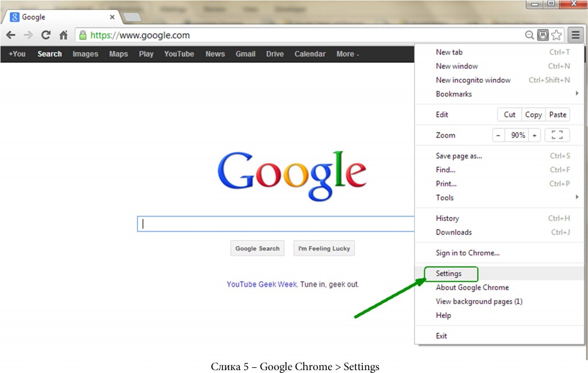Click the shield extension icon in address bar
588x373 pixels.
coord(543,35)
